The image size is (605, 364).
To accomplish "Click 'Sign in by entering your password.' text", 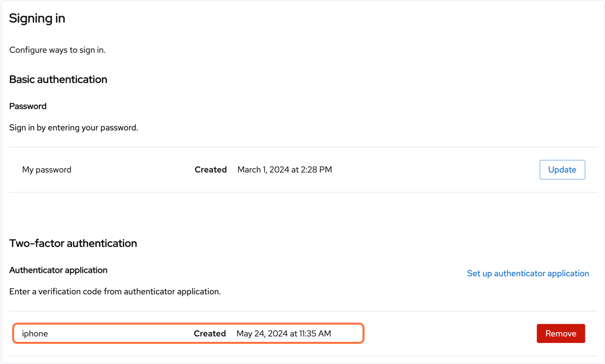I will [x=74, y=128].
